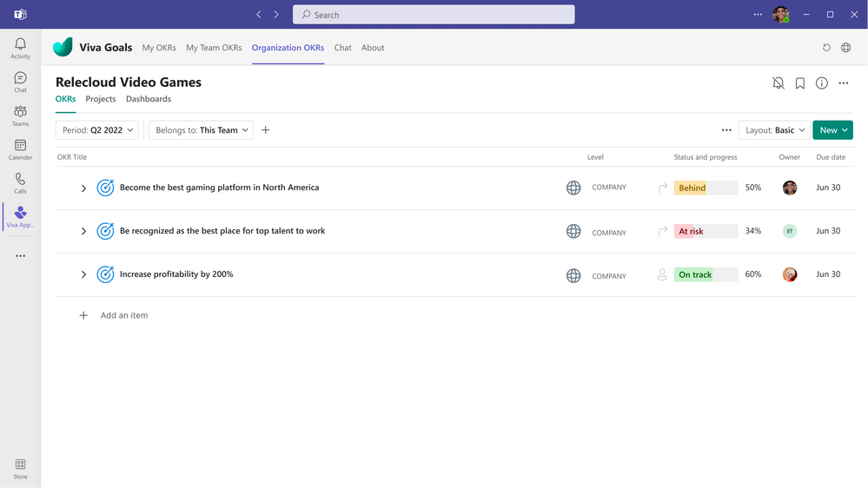Click the Viva Goals logo
The width and height of the screenshot is (868, 488).
(x=63, y=47)
